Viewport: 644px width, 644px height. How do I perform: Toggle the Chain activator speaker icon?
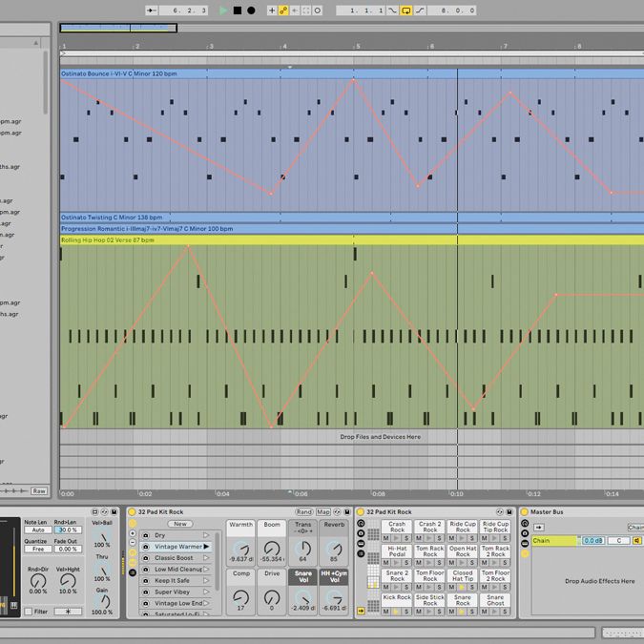point(637,541)
